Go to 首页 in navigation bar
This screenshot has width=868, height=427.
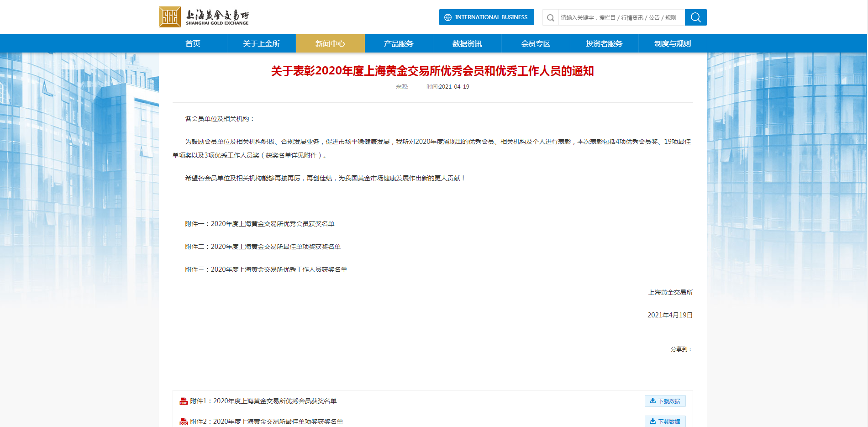pos(193,43)
